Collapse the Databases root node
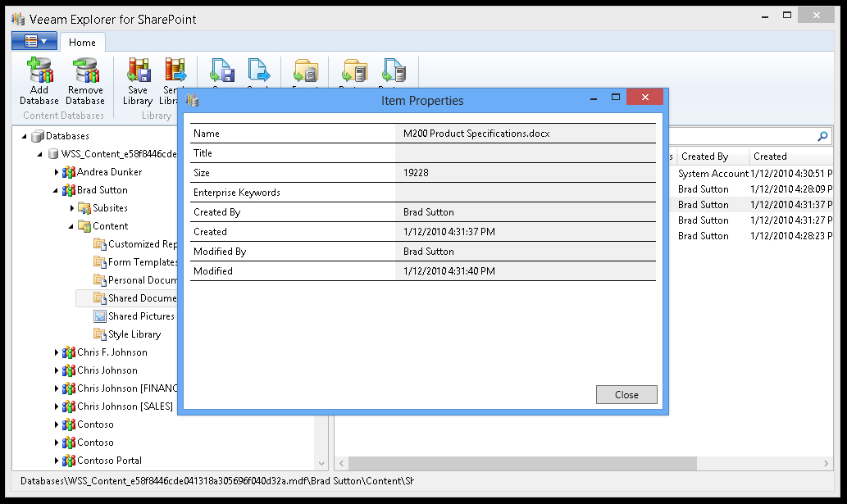The image size is (847, 504). [24, 137]
